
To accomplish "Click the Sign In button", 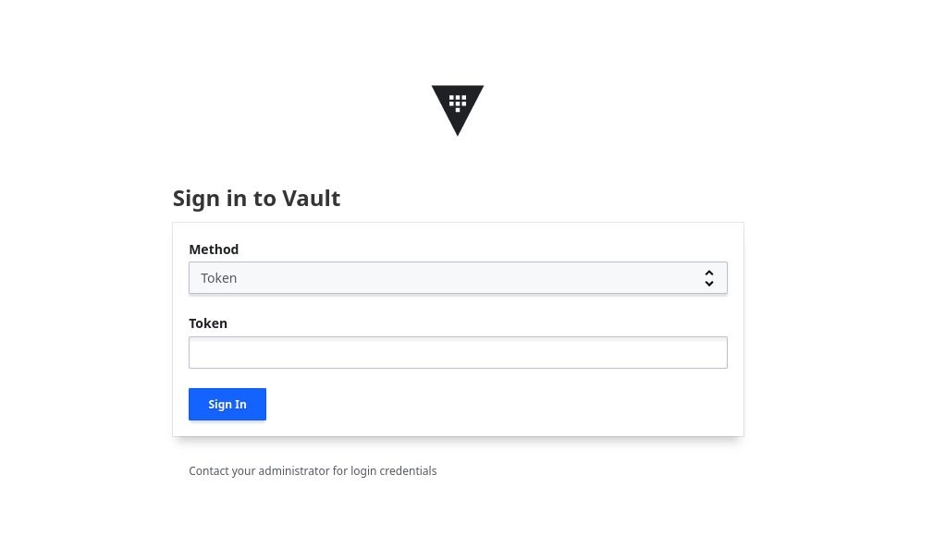I will tap(227, 404).
